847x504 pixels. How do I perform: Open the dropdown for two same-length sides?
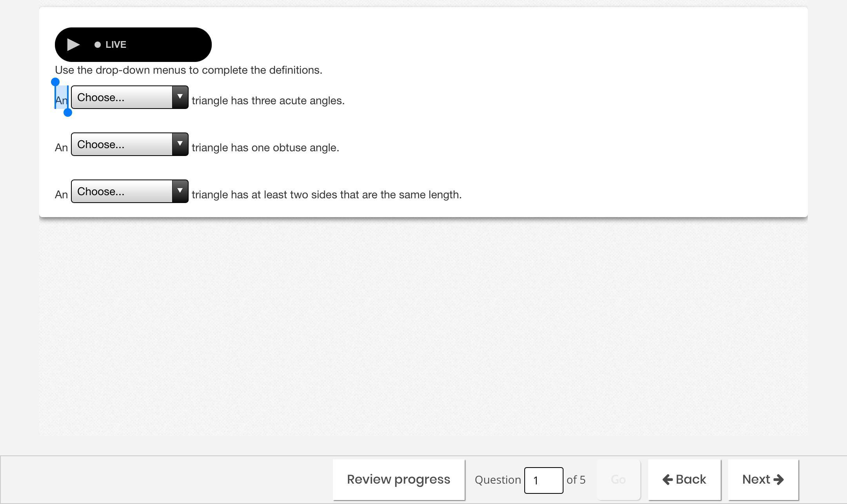coord(129,191)
